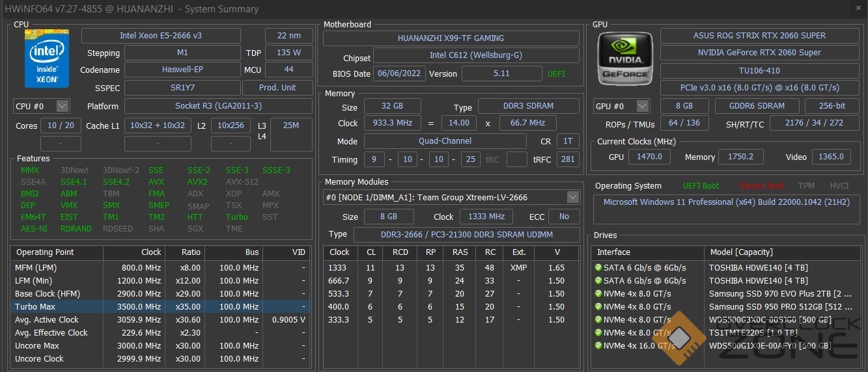868x372 pixels.
Task: Click the Windows 11 Professional OS text box
Action: [725, 202]
